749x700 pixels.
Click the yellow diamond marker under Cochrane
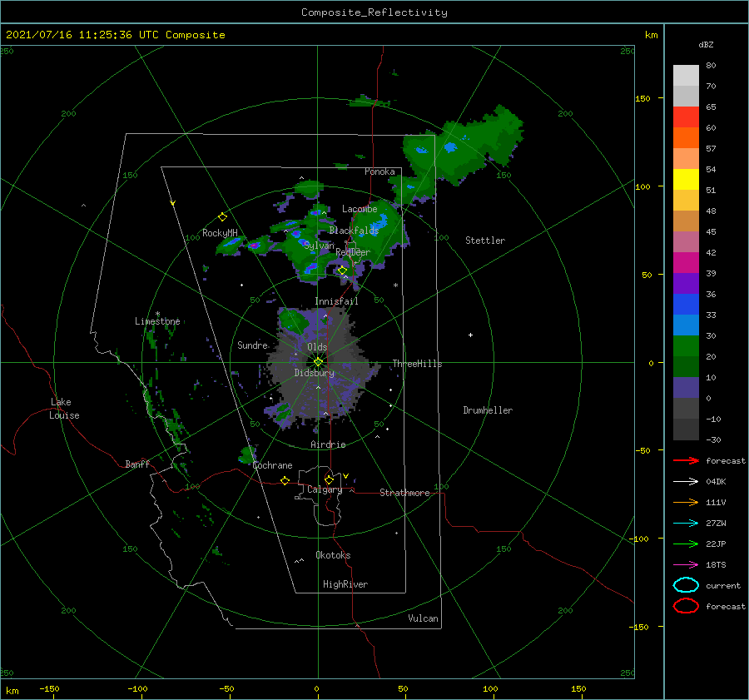285,480
